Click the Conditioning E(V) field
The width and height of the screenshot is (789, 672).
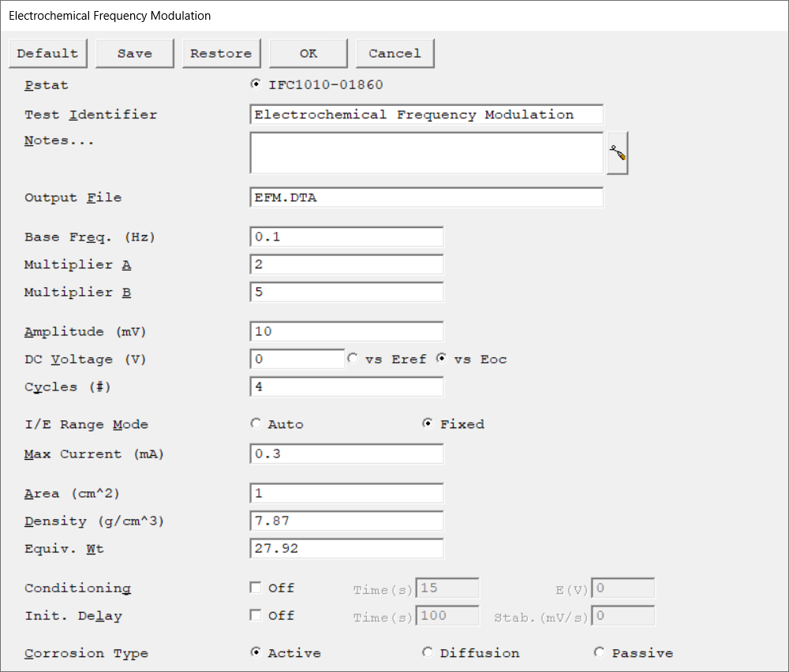click(623, 588)
